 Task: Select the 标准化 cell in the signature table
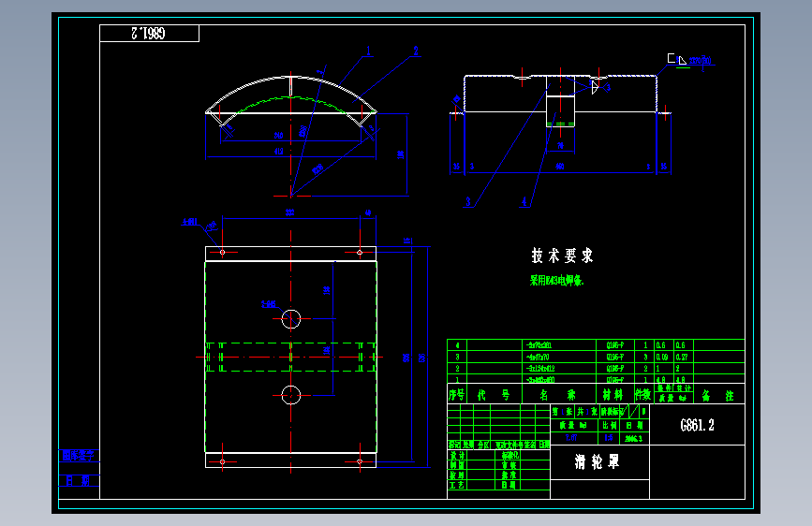pyautogui.click(x=510, y=455)
